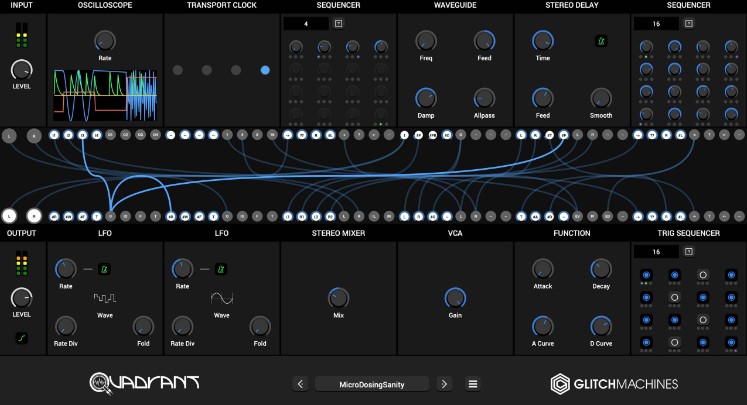Enable inactive third step in Trig Sequencer top row
The height and width of the screenshot is (405, 747).
[703, 275]
